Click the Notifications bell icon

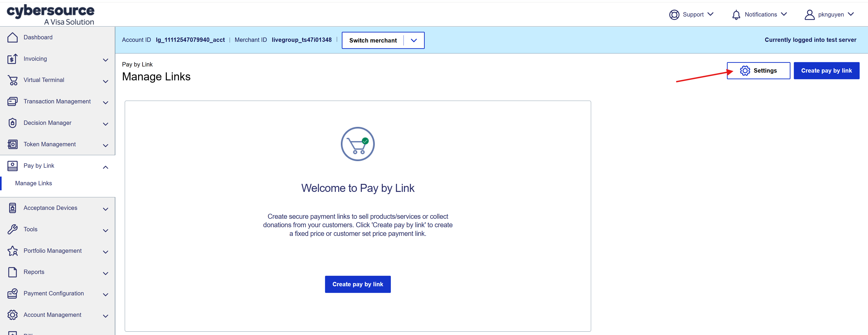click(x=736, y=15)
